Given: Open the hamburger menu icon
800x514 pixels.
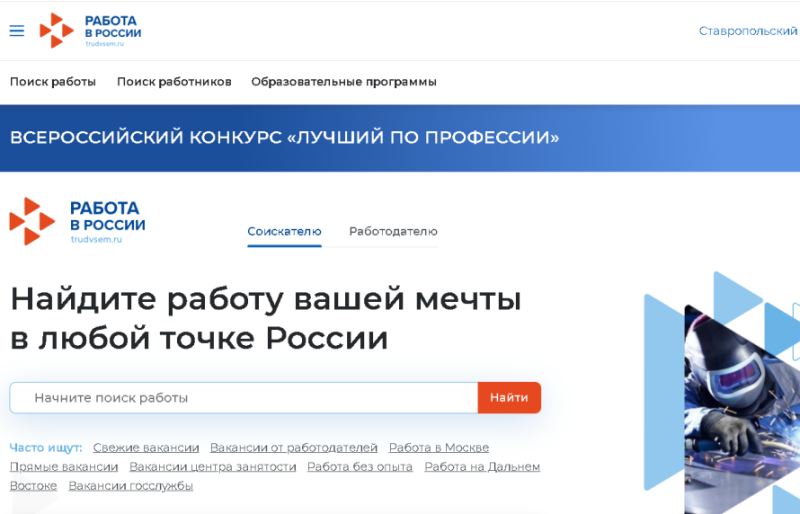Looking at the screenshot, I should pos(17,31).
